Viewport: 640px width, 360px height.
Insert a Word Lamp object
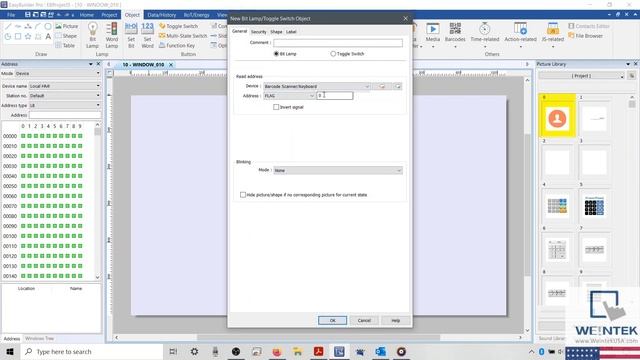click(x=111, y=35)
